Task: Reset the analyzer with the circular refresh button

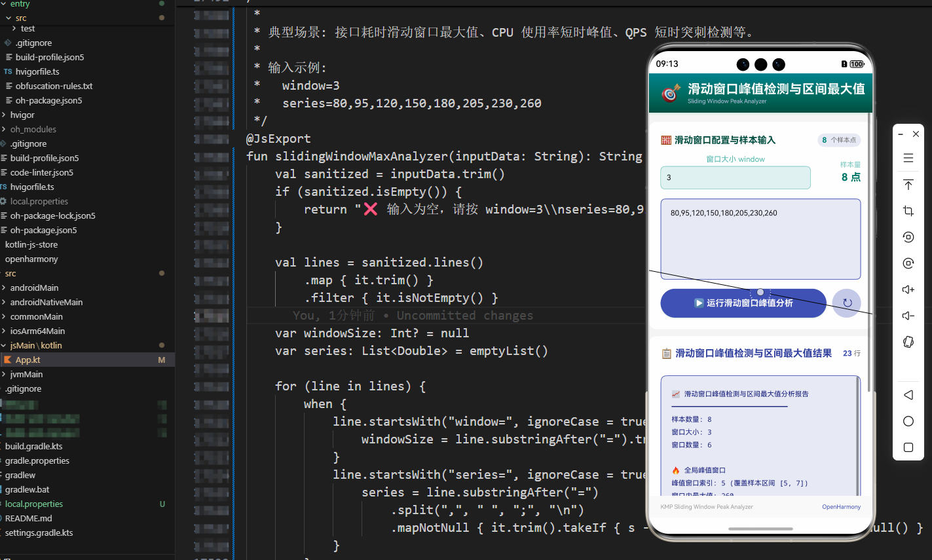Action: [846, 303]
